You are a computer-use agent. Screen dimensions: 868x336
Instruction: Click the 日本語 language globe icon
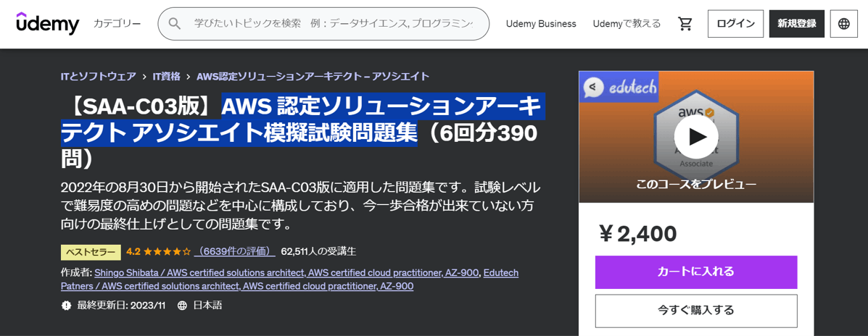pos(182,305)
